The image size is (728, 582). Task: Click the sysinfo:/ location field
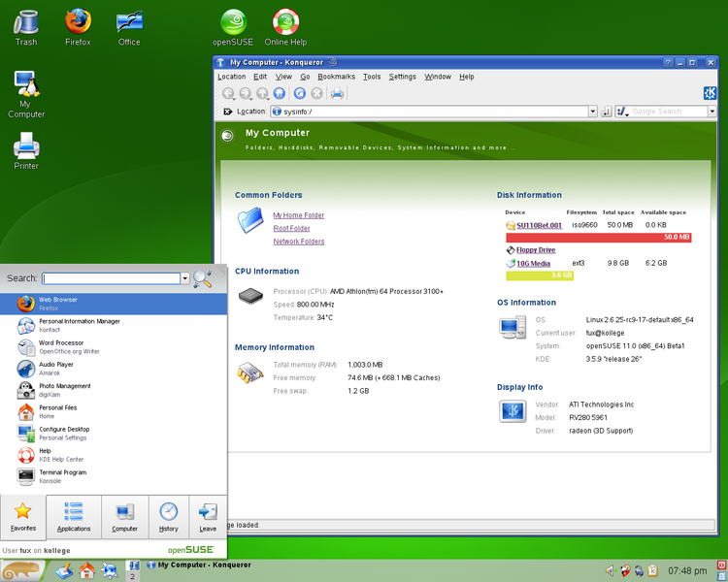(x=429, y=112)
